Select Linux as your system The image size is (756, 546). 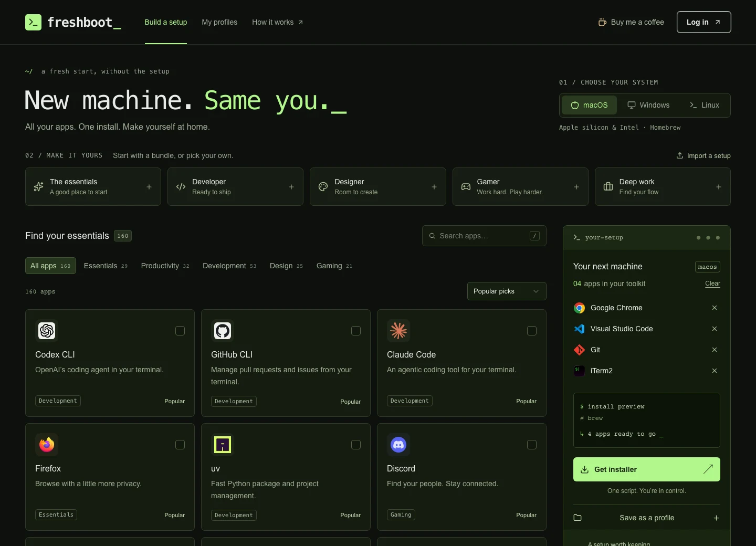(x=704, y=105)
